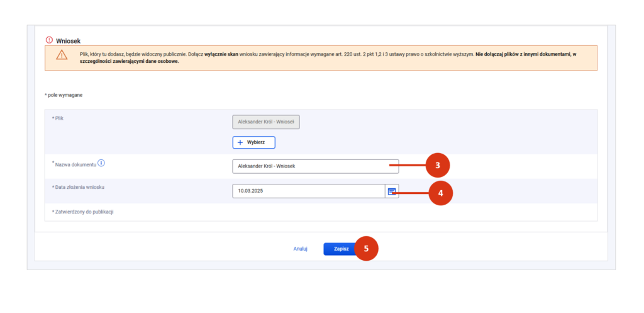This screenshot has width=644, height=313.
Task: Open the calendar date picker icon
Action: (x=391, y=191)
